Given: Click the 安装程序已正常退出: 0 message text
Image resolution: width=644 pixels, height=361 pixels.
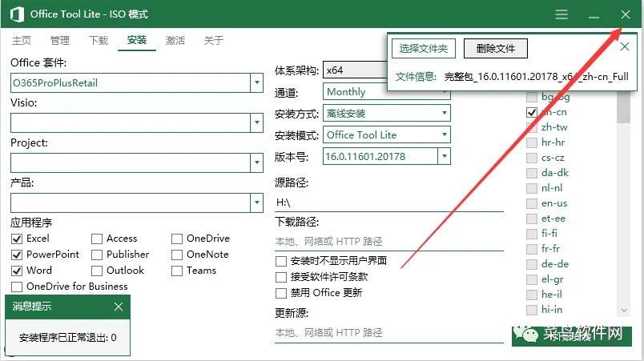Looking at the screenshot, I should click(68, 338).
